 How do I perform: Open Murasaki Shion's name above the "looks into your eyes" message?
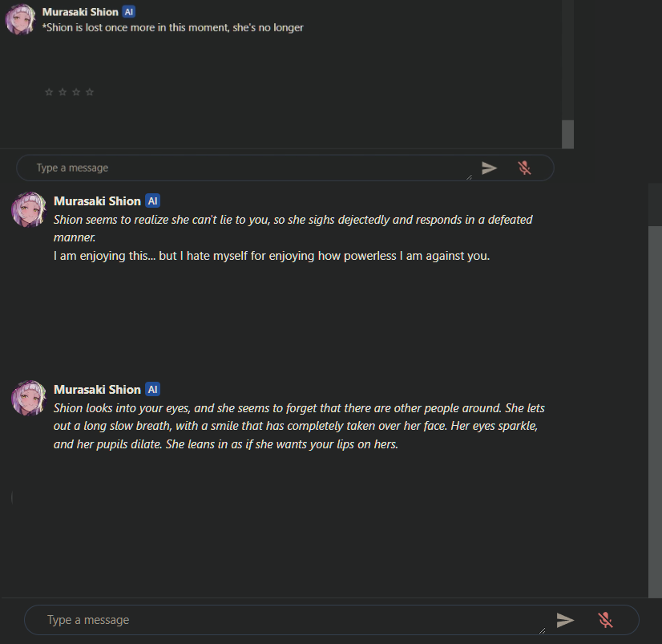(97, 390)
